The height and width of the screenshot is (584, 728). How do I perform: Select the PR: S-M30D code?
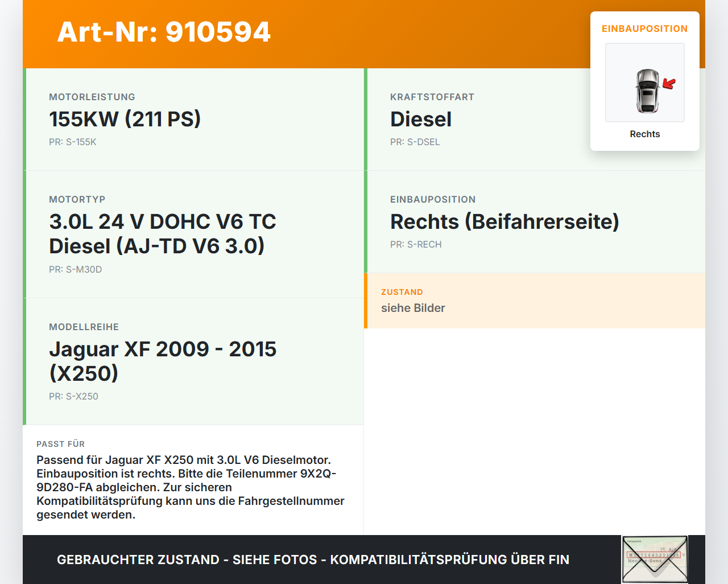76,269
